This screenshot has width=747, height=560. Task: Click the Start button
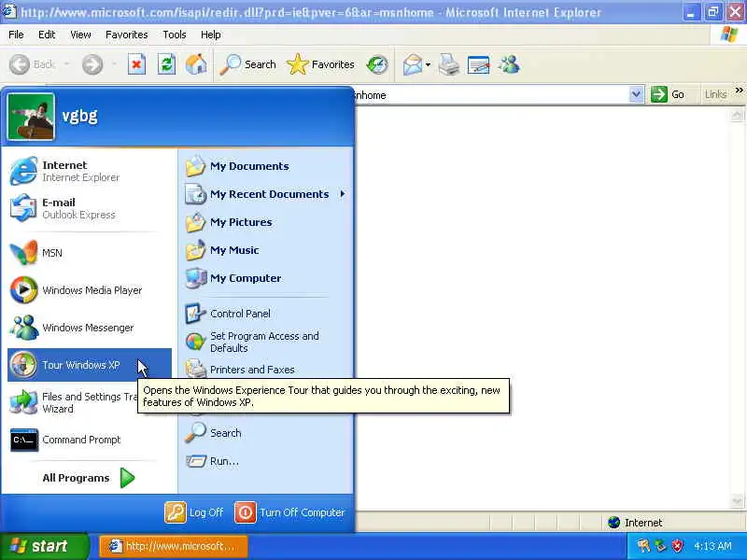[44, 546]
